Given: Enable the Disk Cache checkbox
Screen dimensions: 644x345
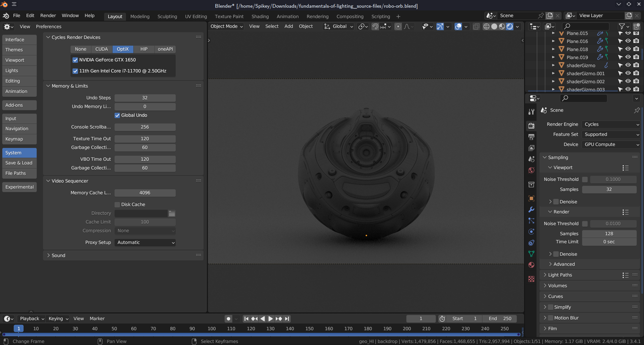Looking at the screenshot, I should pos(117,204).
